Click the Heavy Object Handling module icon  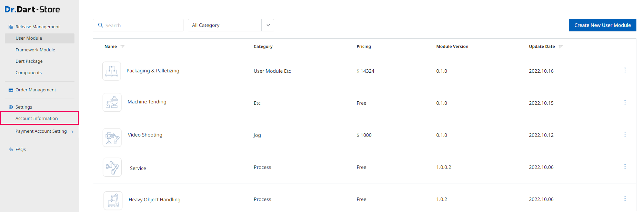[x=113, y=200]
